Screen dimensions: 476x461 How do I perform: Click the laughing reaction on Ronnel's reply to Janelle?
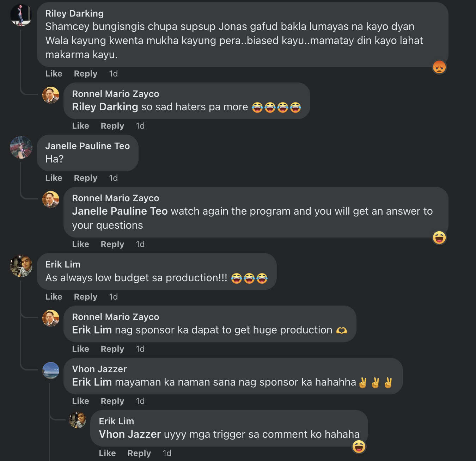(x=439, y=238)
